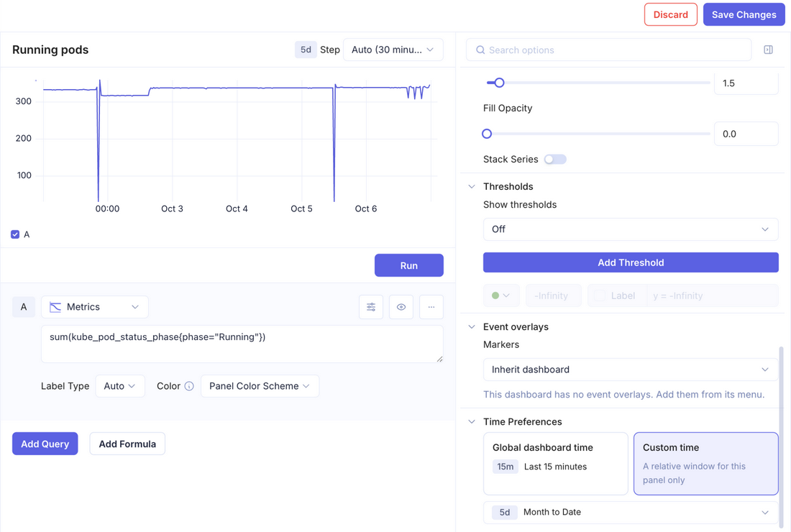The image size is (791, 532).
Task: Open the Show thresholds Off dropdown
Action: (631, 229)
